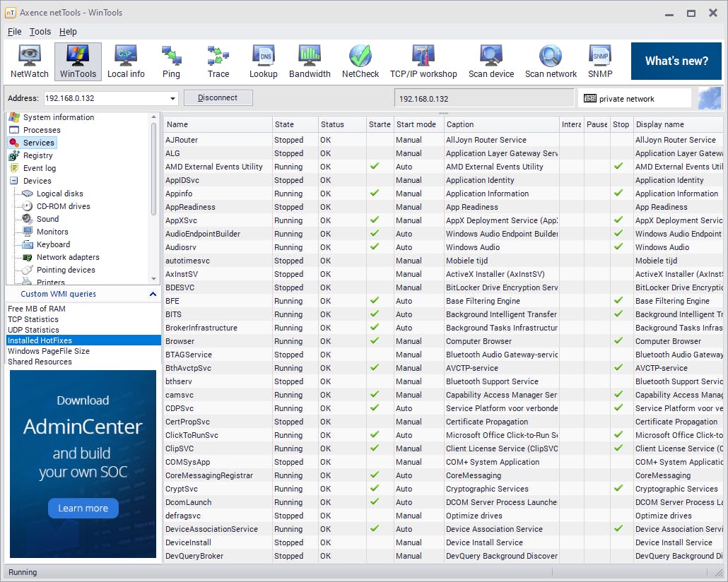This screenshot has height=582, width=728.
Task: Click the Started checkmark for Audiosrv
Action: [x=375, y=247]
